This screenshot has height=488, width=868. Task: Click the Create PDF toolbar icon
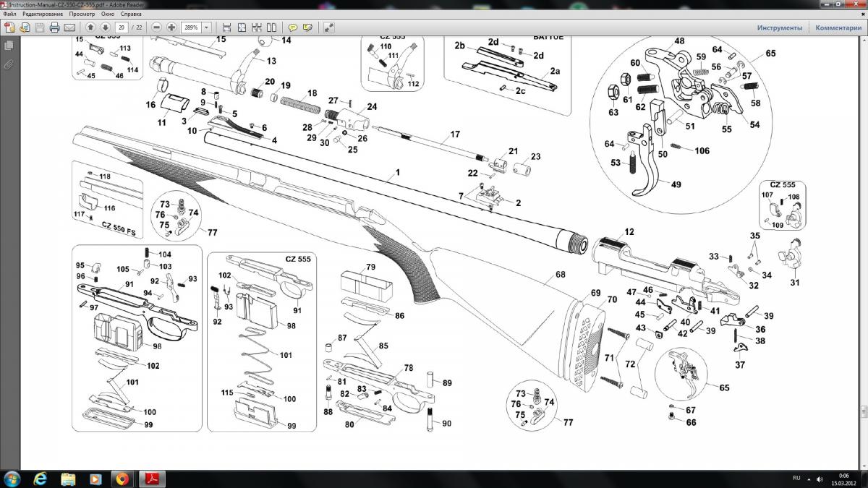pyautogui.click(x=10, y=27)
